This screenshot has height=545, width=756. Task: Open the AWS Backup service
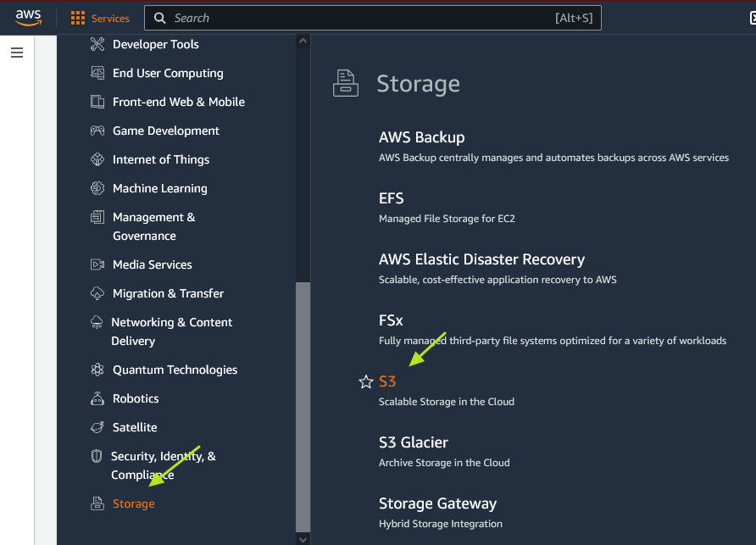[x=421, y=137]
